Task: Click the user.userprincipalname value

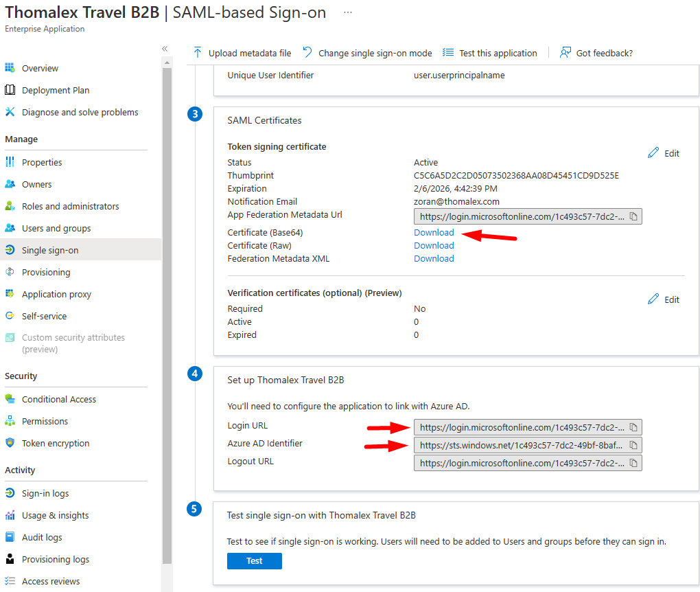Action: point(459,75)
